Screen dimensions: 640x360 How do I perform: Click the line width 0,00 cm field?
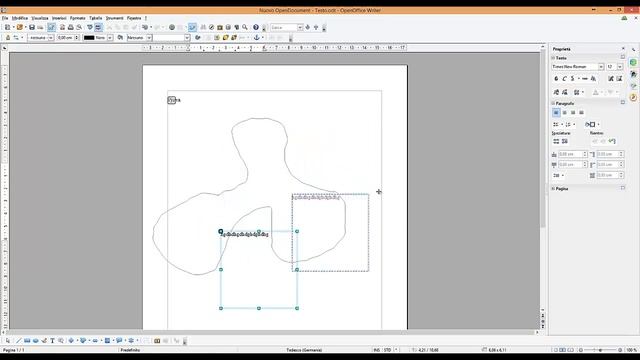coord(67,38)
